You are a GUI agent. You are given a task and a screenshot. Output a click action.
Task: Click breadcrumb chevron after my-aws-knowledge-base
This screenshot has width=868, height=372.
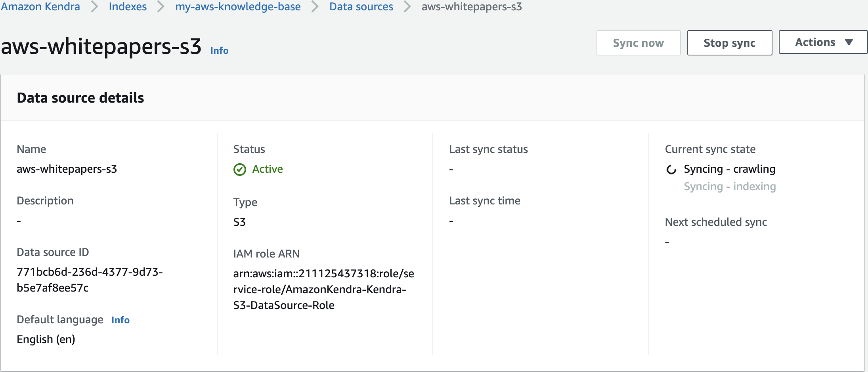(315, 7)
